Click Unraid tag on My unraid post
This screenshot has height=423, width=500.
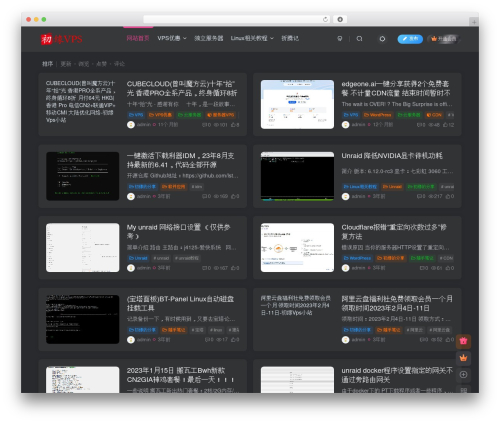(x=138, y=258)
